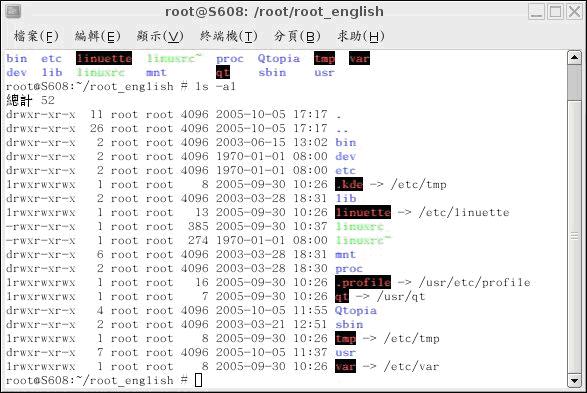Click the scrollbar up arrow

click(574, 58)
